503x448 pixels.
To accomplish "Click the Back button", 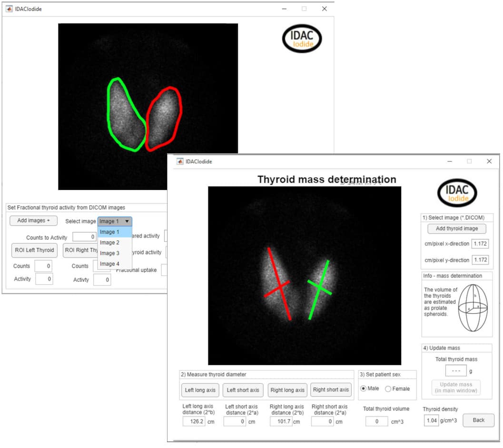I will [x=478, y=420].
